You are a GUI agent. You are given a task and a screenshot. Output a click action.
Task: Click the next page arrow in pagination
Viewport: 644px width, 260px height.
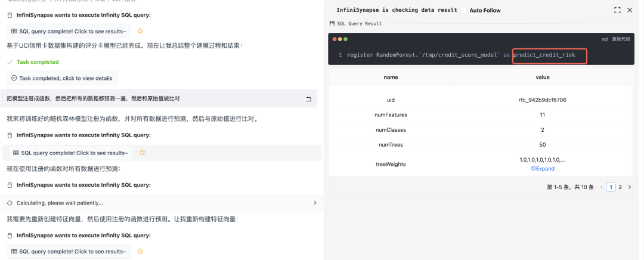tap(630, 187)
